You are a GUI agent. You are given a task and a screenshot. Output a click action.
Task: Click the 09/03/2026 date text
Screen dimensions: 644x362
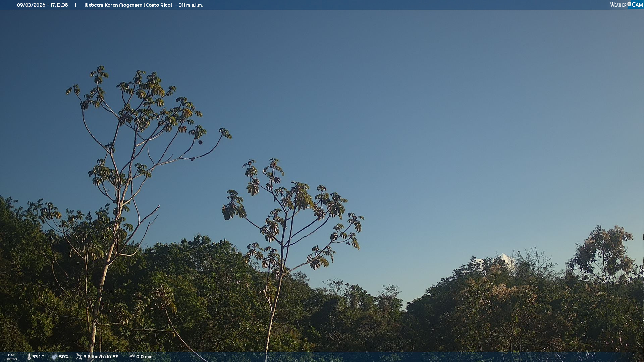(31, 5)
